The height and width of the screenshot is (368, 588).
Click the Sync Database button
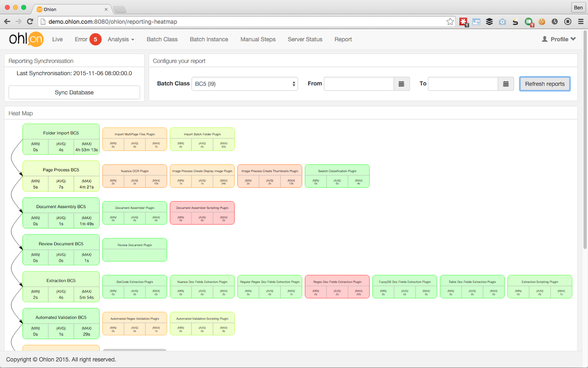(74, 92)
